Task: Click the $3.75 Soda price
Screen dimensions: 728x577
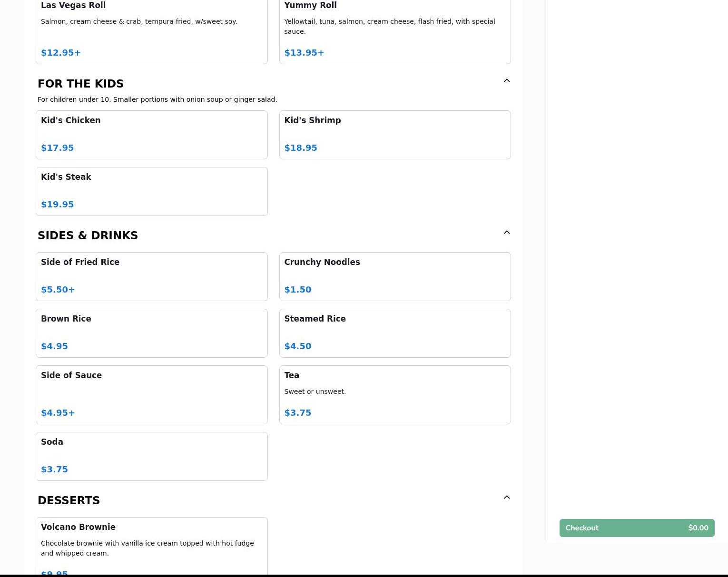Action: tap(54, 469)
